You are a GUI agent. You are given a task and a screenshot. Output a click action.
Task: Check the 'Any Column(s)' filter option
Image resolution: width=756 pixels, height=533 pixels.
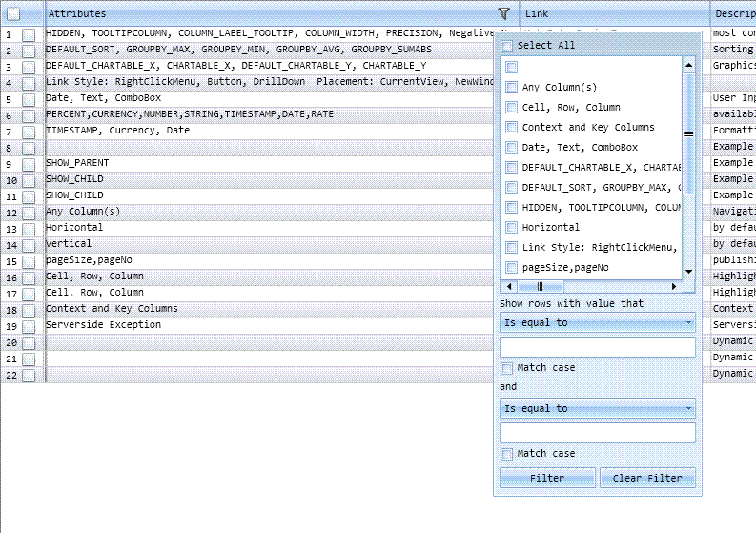point(512,88)
